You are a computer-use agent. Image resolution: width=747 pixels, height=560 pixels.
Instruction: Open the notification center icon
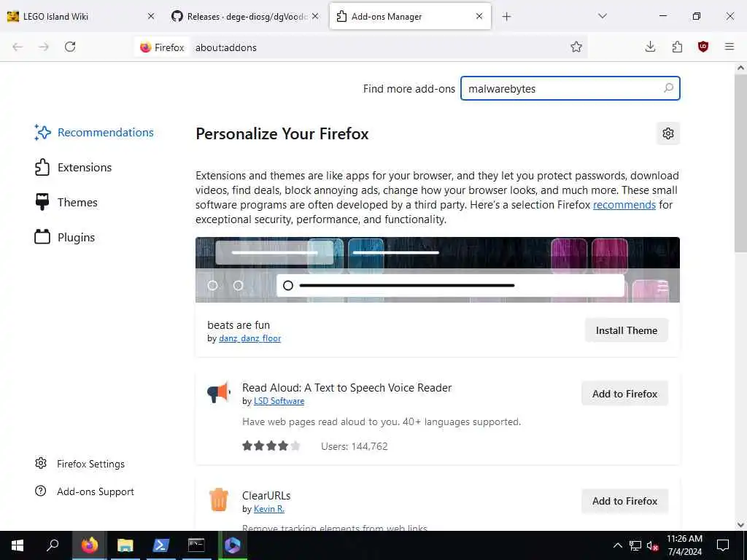pyautogui.click(x=723, y=545)
